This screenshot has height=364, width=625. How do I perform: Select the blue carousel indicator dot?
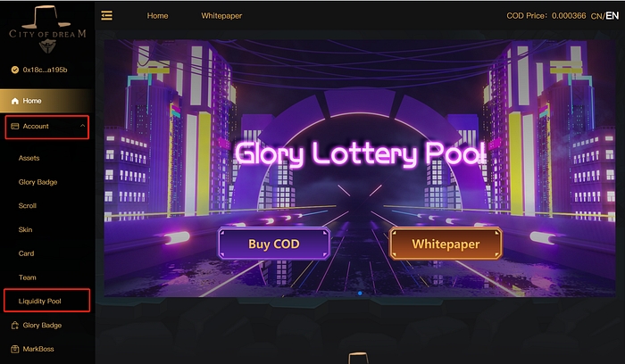click(360, 294)
